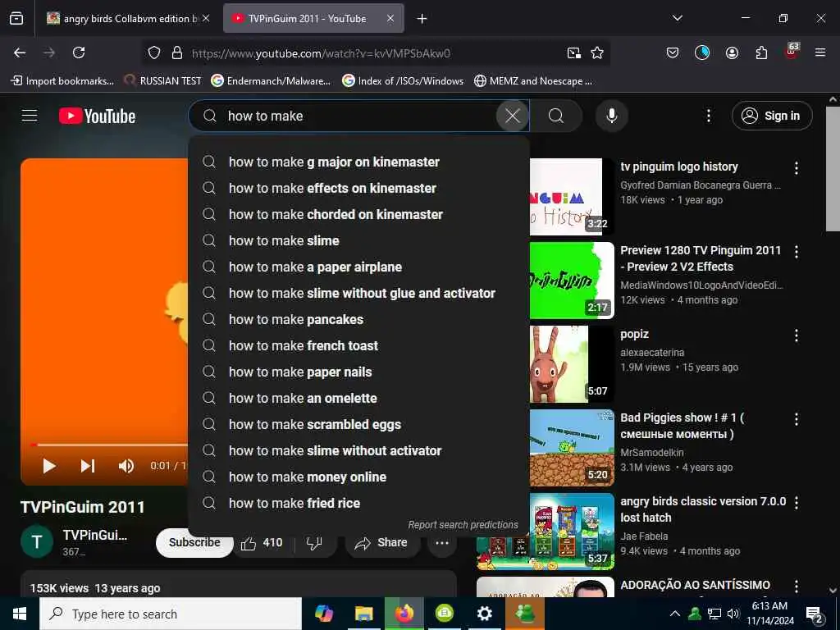This screenshot has height=630, width=840.
Task: Open the Extensions puzzle icon
Action: [761, 52]
